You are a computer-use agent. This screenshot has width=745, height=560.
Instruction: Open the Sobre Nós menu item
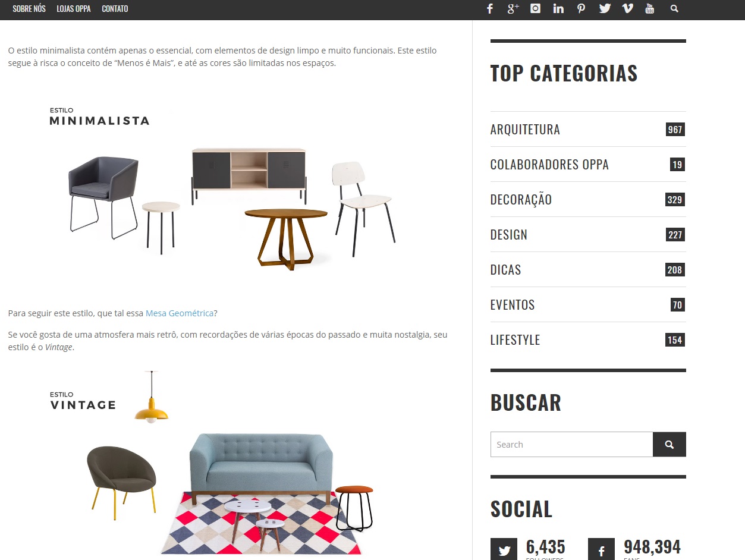29,9
